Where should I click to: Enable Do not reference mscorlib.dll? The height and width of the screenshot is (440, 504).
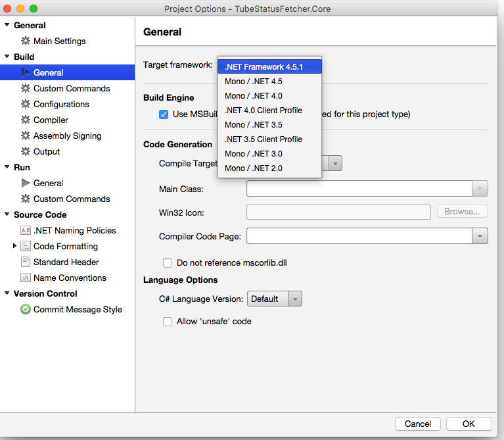coord(168,263)
